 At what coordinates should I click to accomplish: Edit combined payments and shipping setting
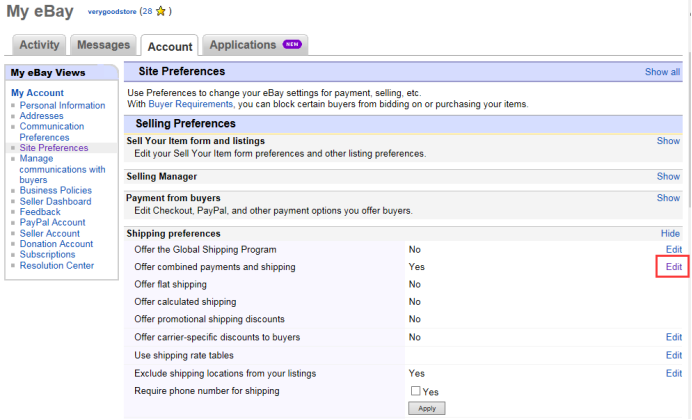pyautogui.click(x=674, y=267)
